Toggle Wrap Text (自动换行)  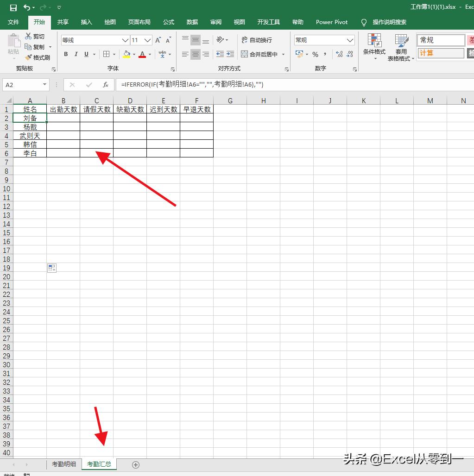[x=257, y=40]
